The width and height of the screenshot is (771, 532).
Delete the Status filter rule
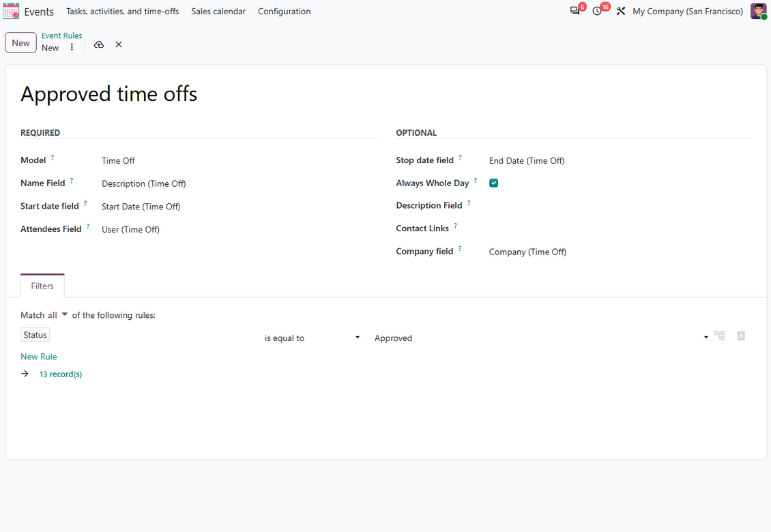(x=741, y=336)
